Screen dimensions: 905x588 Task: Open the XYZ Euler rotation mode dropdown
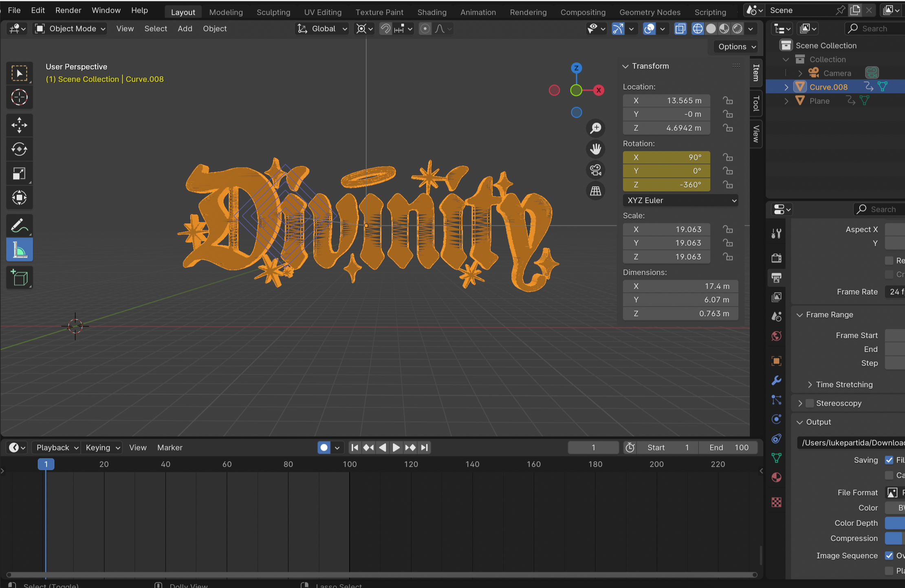680,200
